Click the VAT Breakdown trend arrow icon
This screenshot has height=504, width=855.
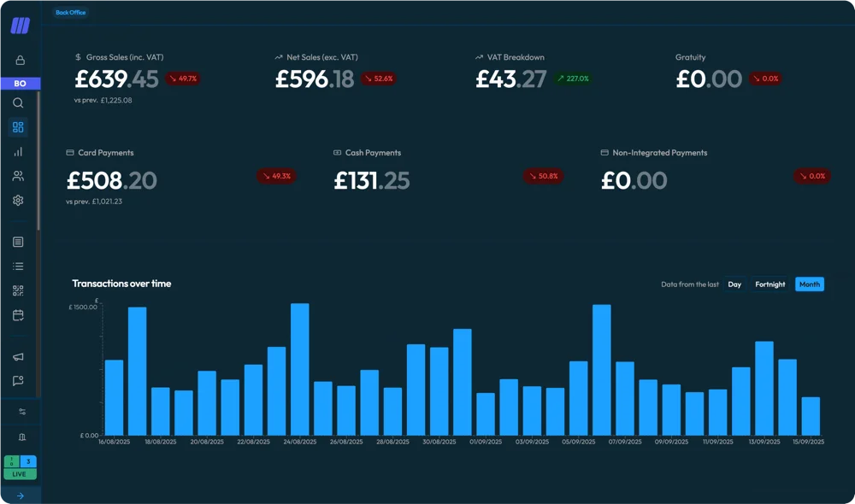coord(479,57)
